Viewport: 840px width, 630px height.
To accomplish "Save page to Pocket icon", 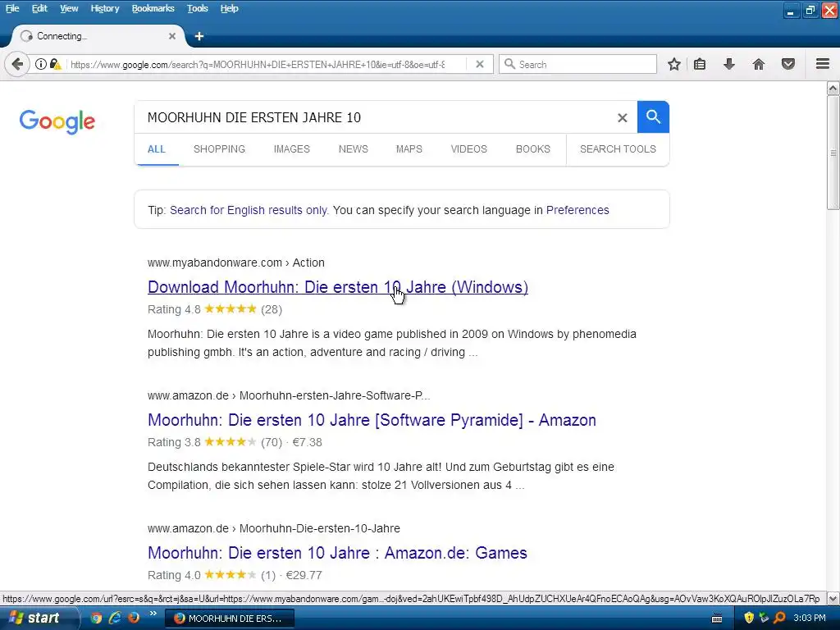I will [788, 64].
